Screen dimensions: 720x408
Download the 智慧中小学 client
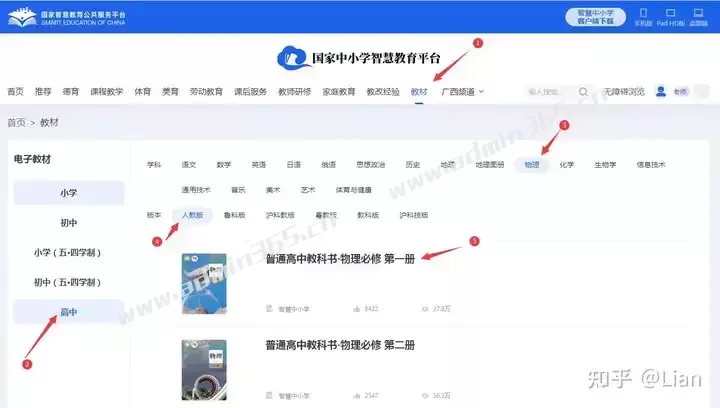click(x=595, y=17)
